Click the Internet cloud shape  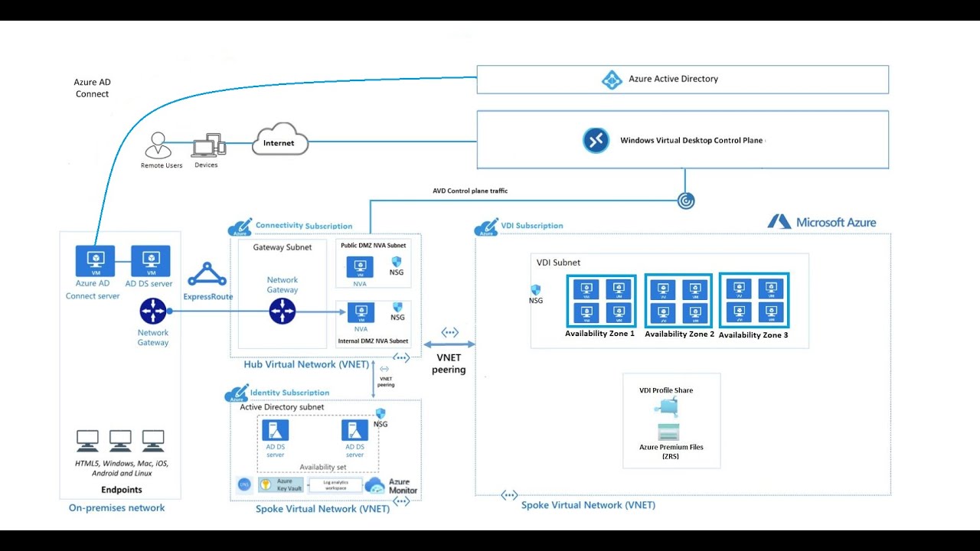(279, 142)
